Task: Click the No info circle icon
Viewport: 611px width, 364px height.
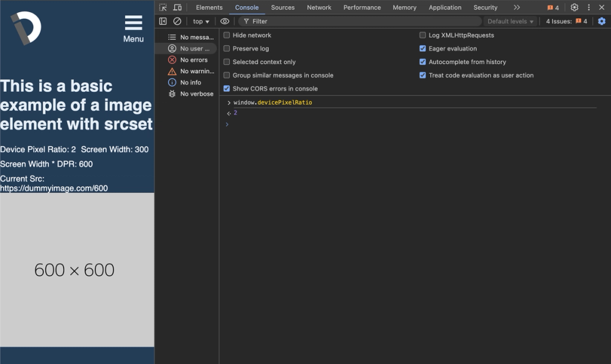Action: [172, 82]
